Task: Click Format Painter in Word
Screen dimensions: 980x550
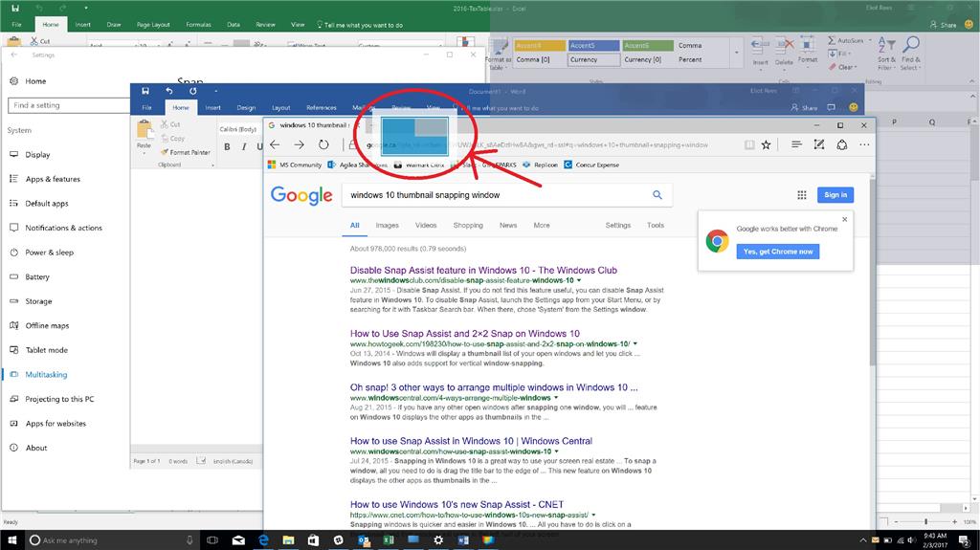Action: coord(186,152)
